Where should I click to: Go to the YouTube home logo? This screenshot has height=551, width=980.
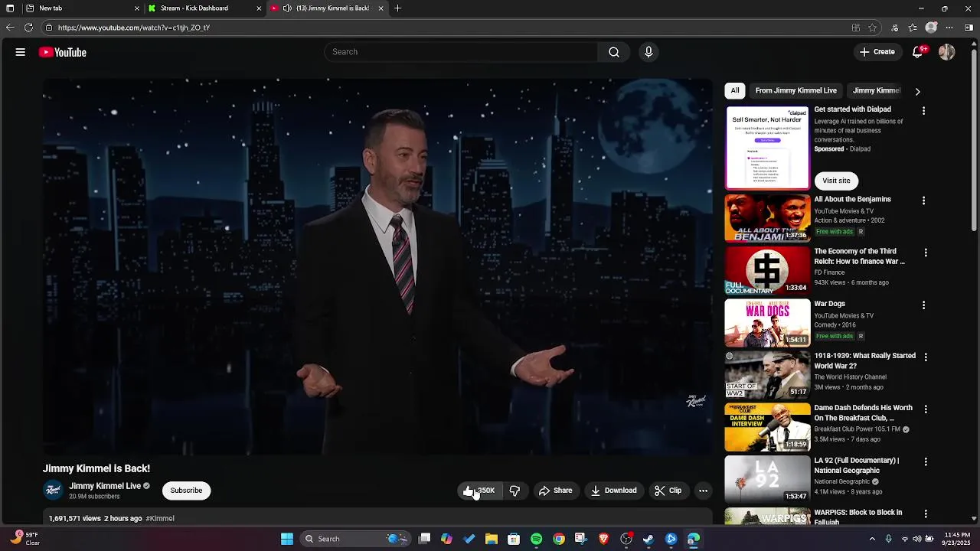point(63,52)
